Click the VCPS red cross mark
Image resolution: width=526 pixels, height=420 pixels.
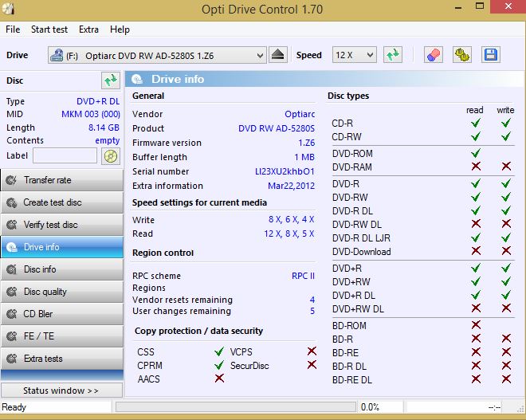[x=312, y=351]
